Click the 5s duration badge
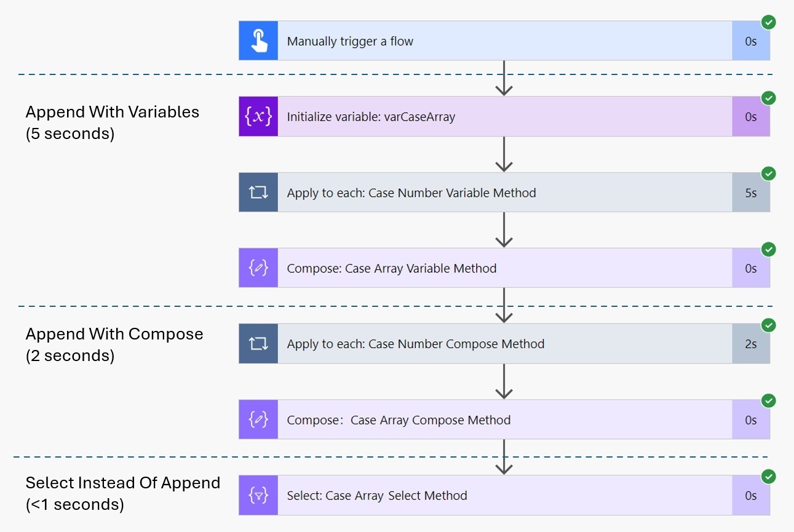Screen dimensions: 794x532 click(x=750, y=193)
